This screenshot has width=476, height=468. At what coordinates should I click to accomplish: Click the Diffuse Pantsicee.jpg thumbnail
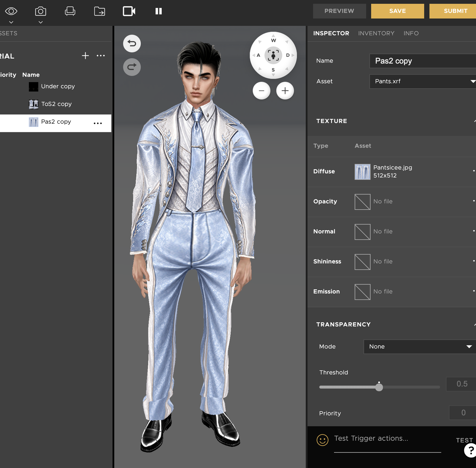[362, 172]
